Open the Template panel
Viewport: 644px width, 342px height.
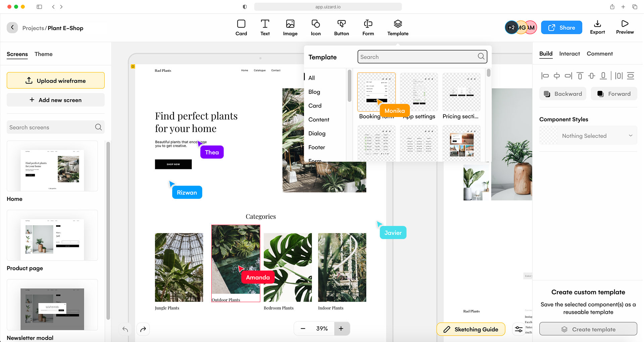click(x=398, y=27)
